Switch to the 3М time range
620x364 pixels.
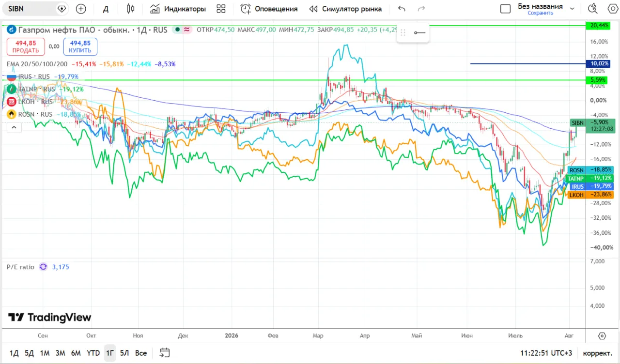coord(60,353)
